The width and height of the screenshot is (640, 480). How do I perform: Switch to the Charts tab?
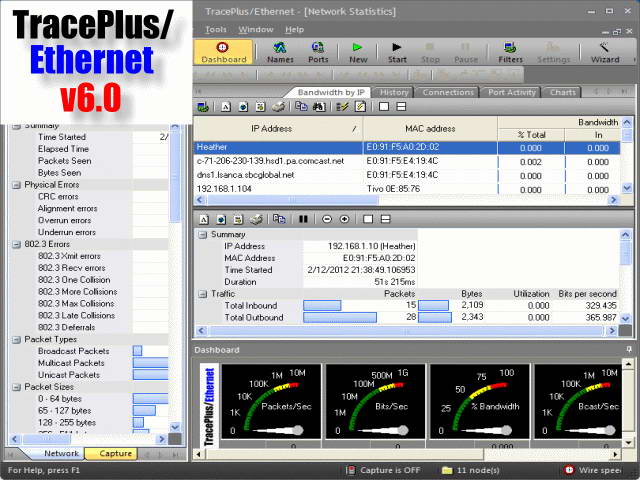(x=562, y=93)
